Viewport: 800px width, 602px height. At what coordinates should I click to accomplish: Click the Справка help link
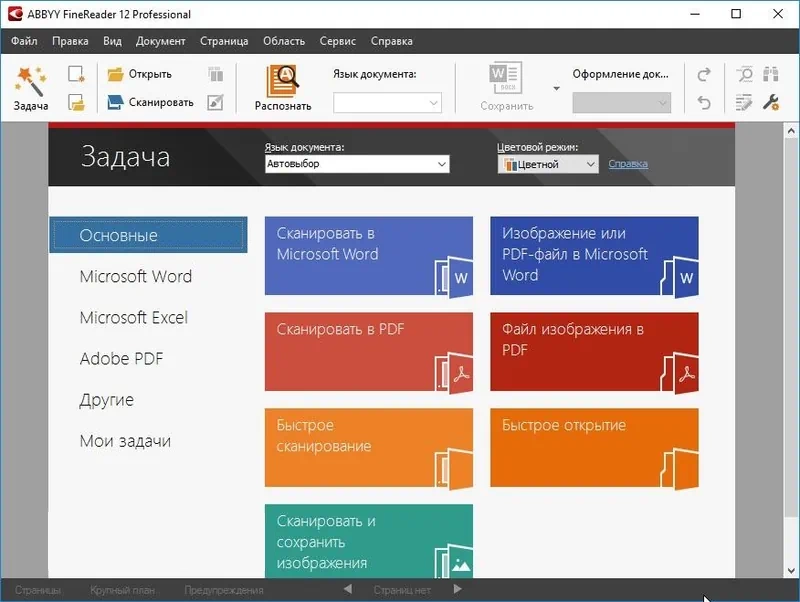tap(628, 164)
